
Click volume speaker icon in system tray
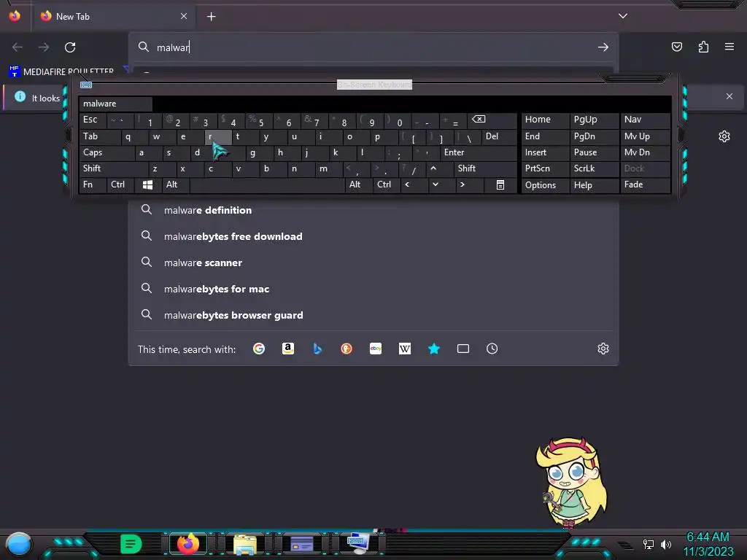pos(665,544)
